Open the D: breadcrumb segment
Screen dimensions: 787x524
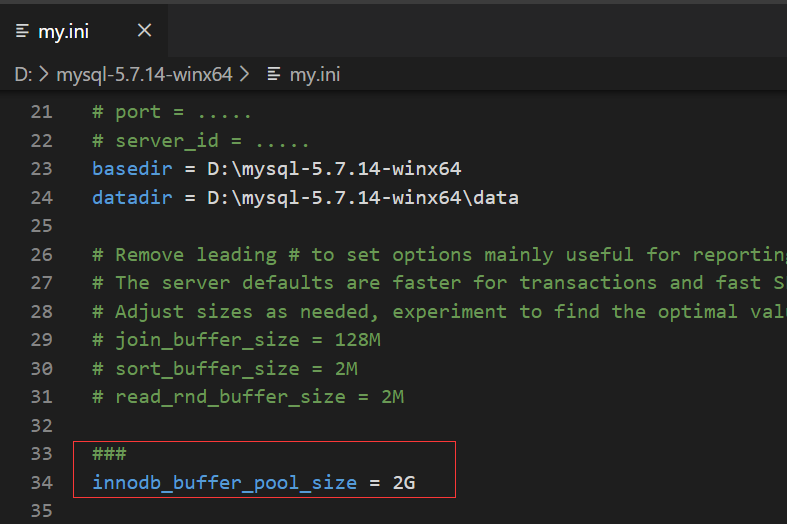(23, 75)
